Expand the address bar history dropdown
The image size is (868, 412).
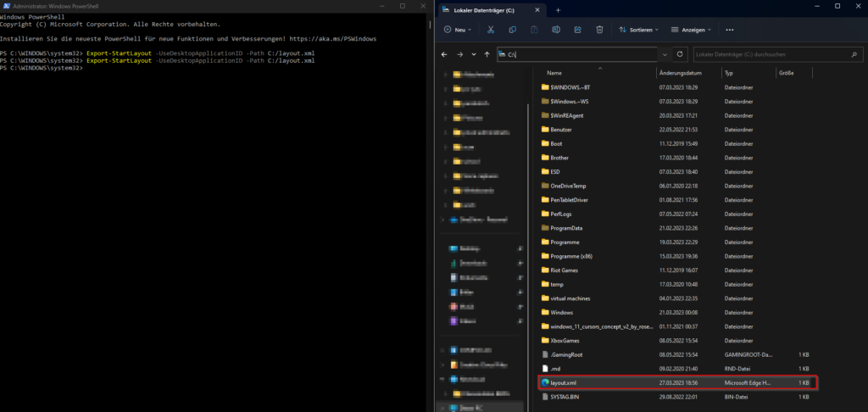(x=665, y=54)
